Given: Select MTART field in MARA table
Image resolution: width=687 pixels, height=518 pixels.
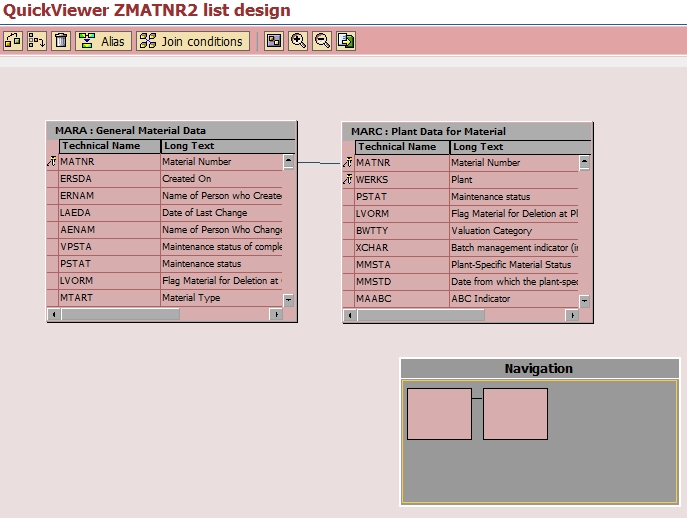Looking at the screenshot, I should pyautogui.click(x=110, y=298).
